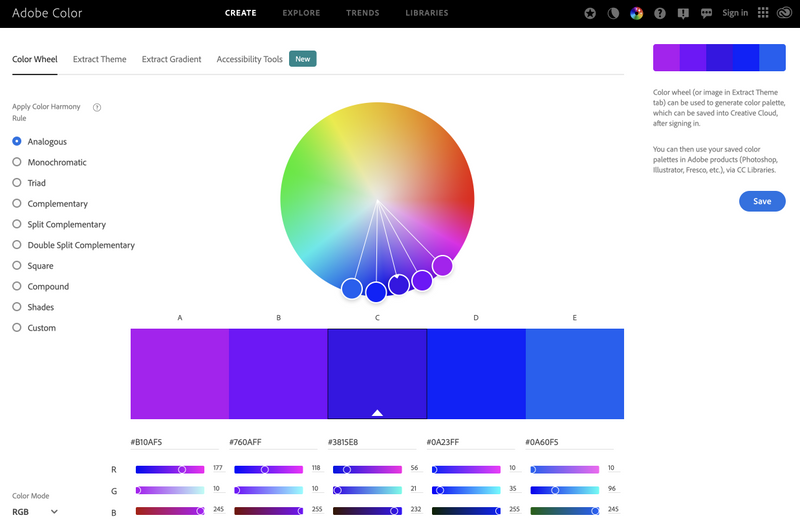Open the apps grid icon
Image resolution: width=800 pixels, height=526 pixels.
point(763,13)
